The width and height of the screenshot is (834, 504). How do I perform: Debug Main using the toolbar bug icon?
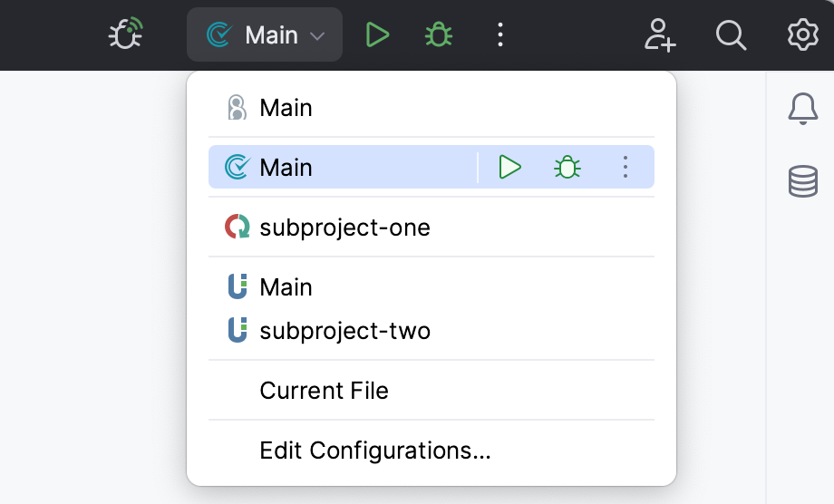click(439, 35)
